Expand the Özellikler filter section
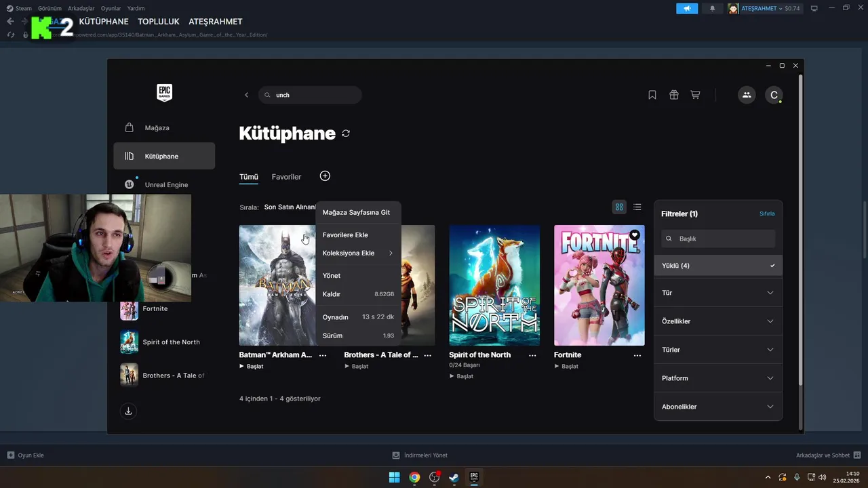The width and height of the screenshot is (868, 488). click(x=718, y=321)
